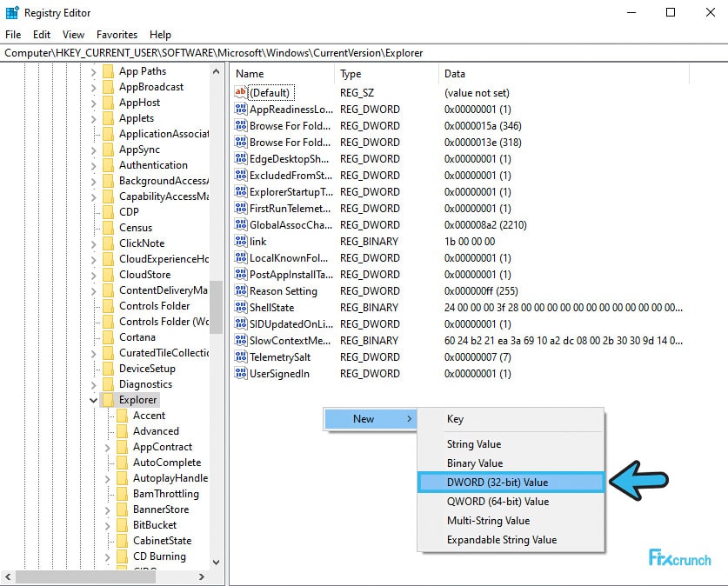Choose Expandable String Value option
This screenshot has height=586, width=728.
pyautogui.click(x=511, y=540)
